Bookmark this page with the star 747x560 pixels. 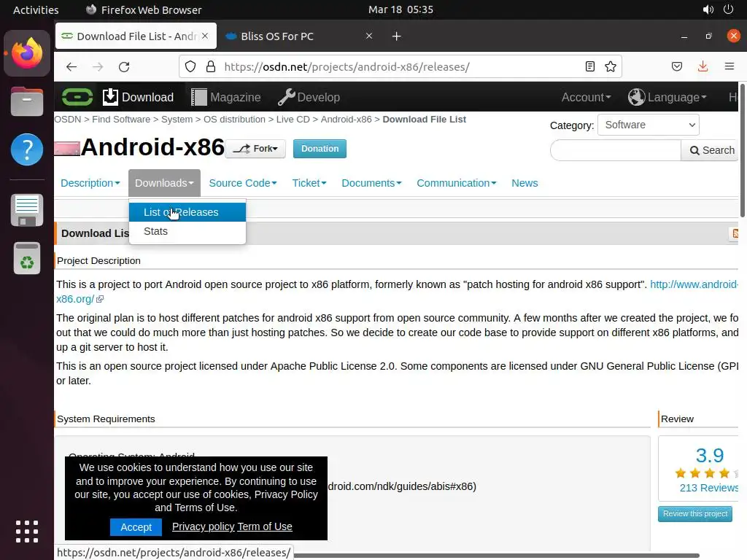click(611, 66)
